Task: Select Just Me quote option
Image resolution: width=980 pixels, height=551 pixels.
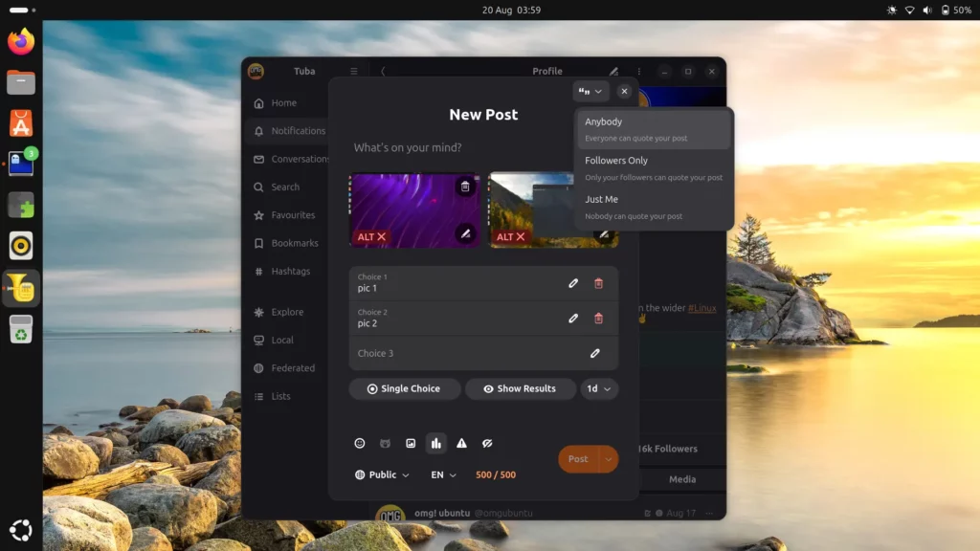Action: (x=654, y=207)
